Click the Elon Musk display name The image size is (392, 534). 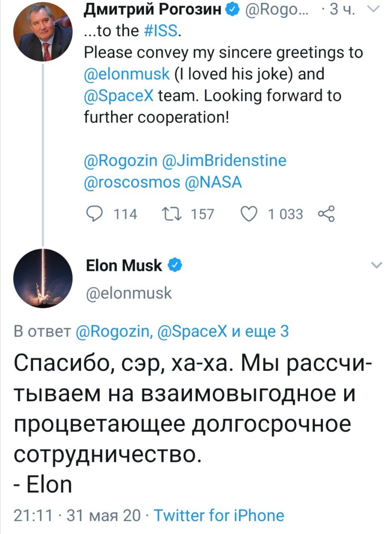tap(124, 265)
